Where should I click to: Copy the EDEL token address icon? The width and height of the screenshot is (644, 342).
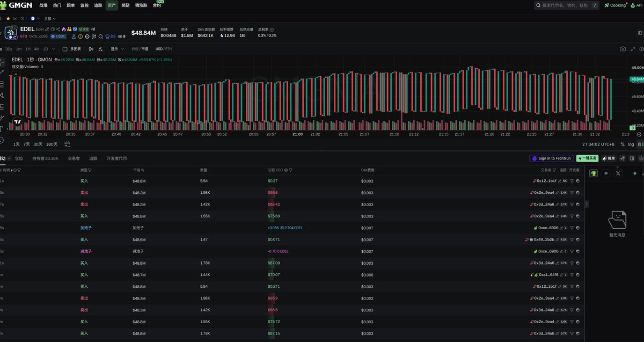coord(53,29)
